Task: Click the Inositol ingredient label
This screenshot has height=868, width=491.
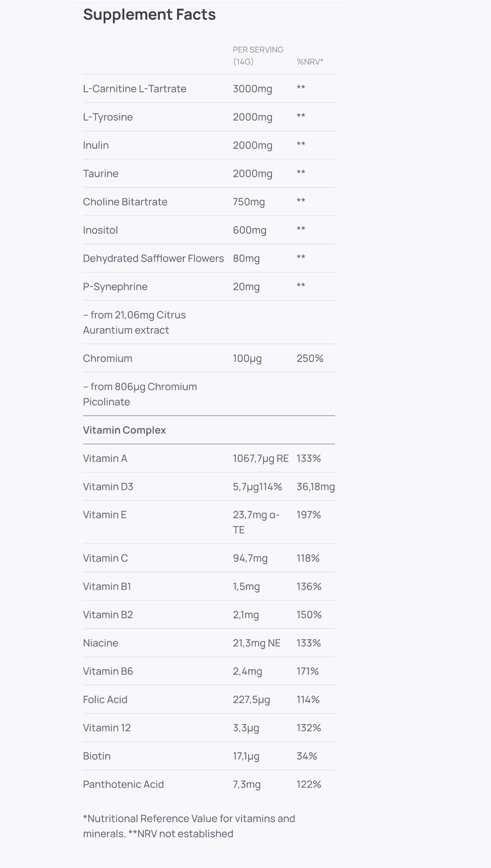Action: tap(100, 230)
